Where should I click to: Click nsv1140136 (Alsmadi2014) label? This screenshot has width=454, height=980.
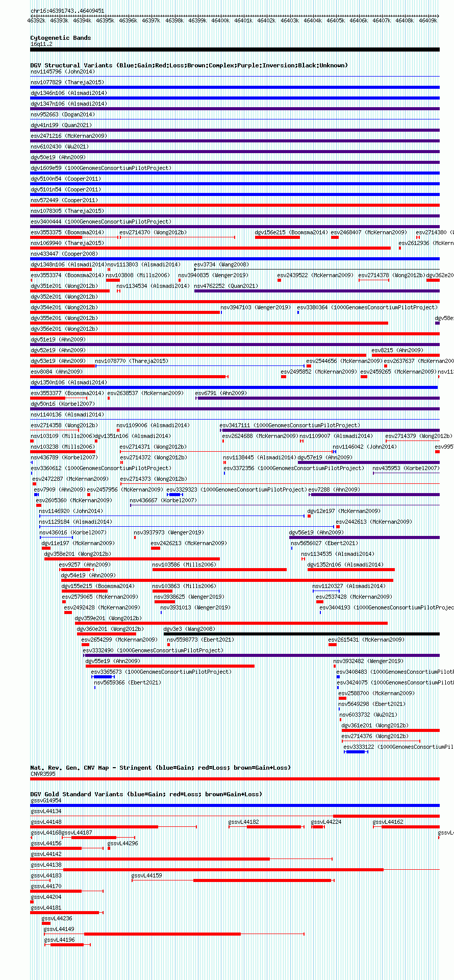[x=67, y=414]
